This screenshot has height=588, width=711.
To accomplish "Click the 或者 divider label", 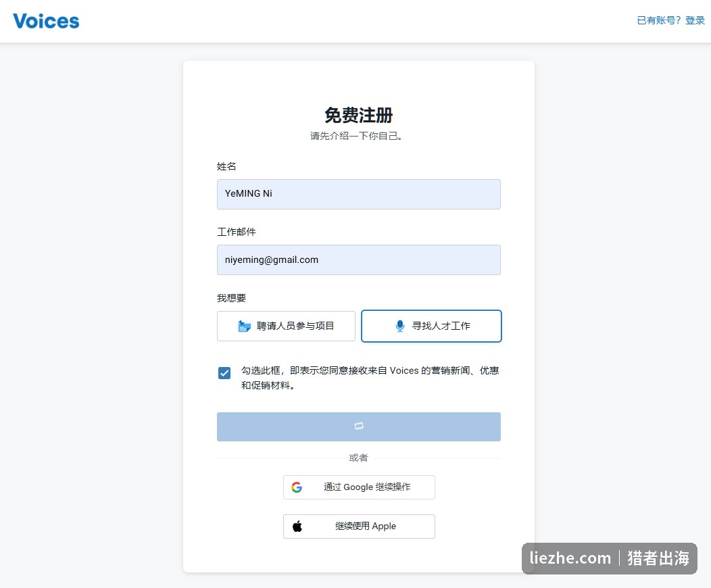I will 358,458.
